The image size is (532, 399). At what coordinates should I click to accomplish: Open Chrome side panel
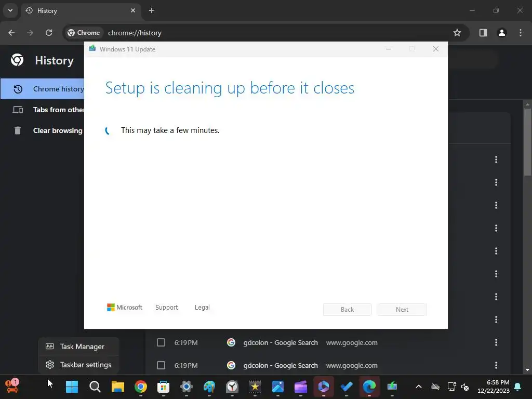click(x=483, y=33)
